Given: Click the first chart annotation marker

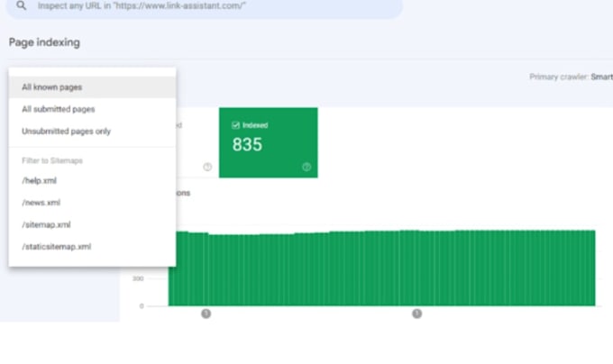Looking at the screenshot, I should point(206,314).
